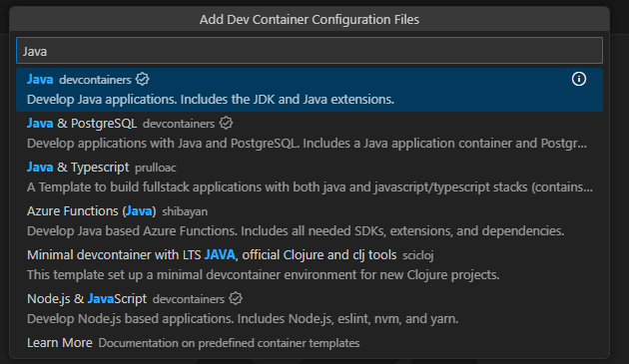Choose the Node.js & JavaScript template
The height and width of the screenshot is (364, 629).
(310, 309)
